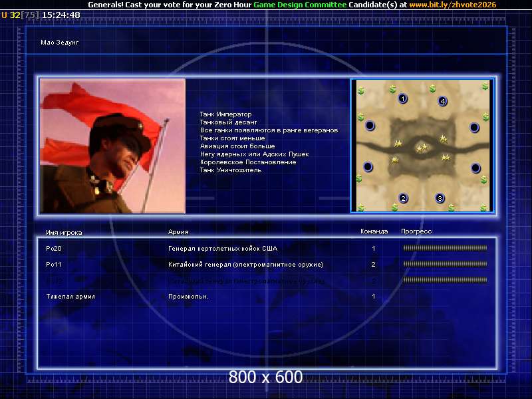Viewport: 532px width, 399px height.
Task: Click Китайский генерал army for Pc11
Action: coord(245,264)
